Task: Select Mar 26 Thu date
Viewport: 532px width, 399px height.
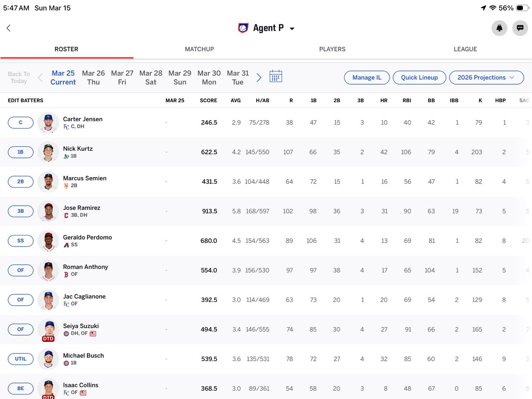Action: point(94,78)
